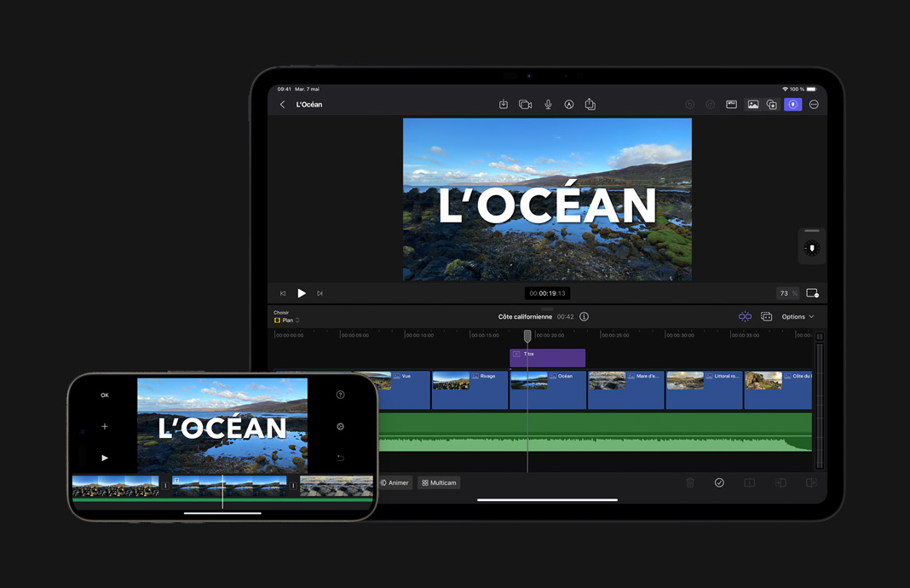This screenshot has height=588, width=910.
Task: Open the media browser icon
Action: (x=752, y=104)
